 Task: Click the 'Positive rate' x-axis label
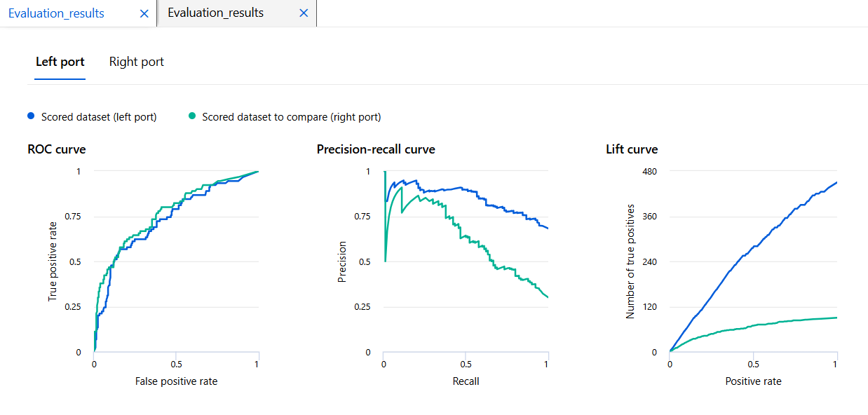[x=753, y=381]
